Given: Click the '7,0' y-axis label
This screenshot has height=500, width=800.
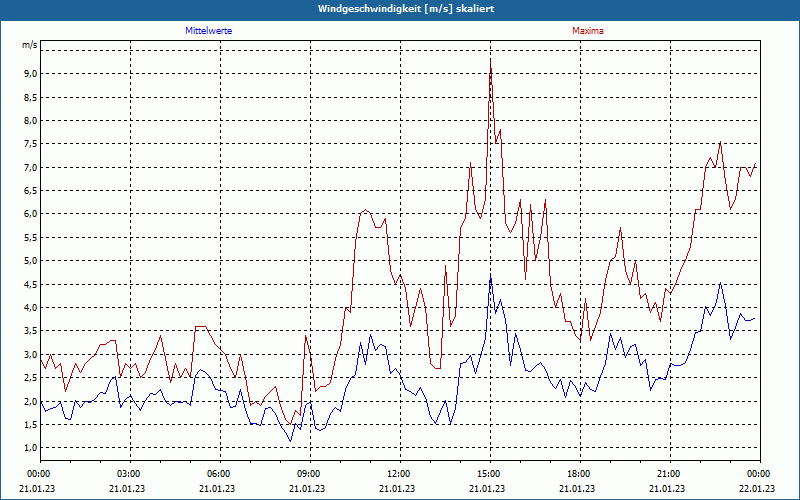Looking at the screenshot, I should (31, 167).
